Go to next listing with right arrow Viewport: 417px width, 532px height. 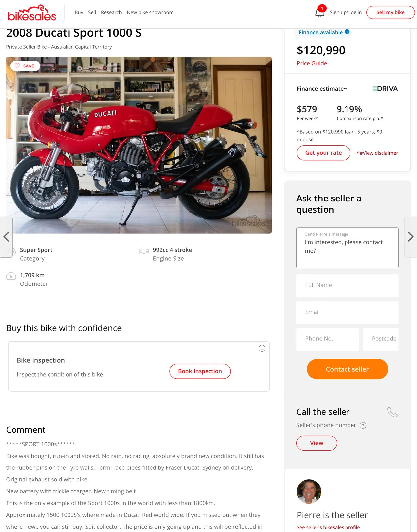411,237
